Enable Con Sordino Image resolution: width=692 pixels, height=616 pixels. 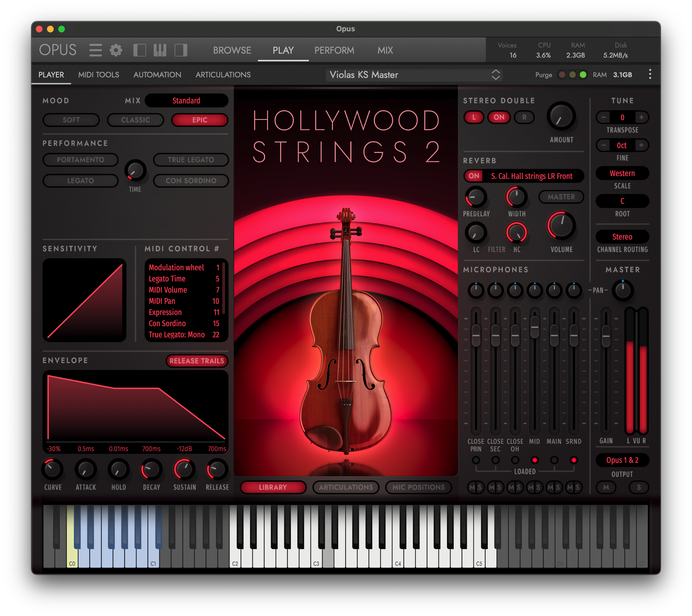[191, 181]
